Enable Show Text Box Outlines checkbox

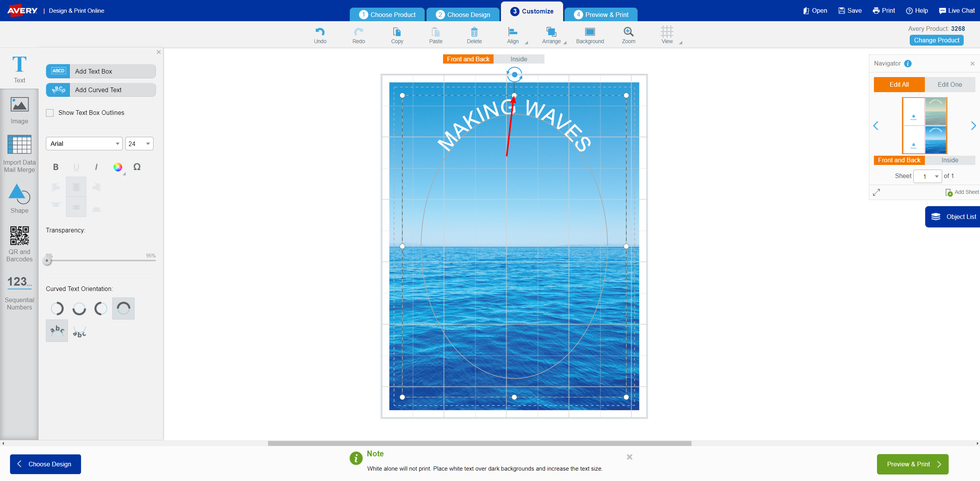(50, 113)
